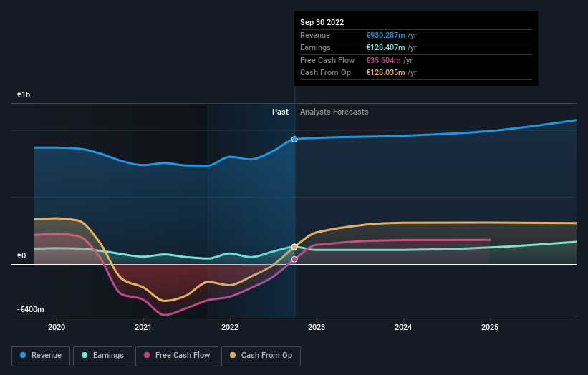This screenshot has height=375, width=588.
Task: Click the 2023 x-axis label
Action: 317,328
